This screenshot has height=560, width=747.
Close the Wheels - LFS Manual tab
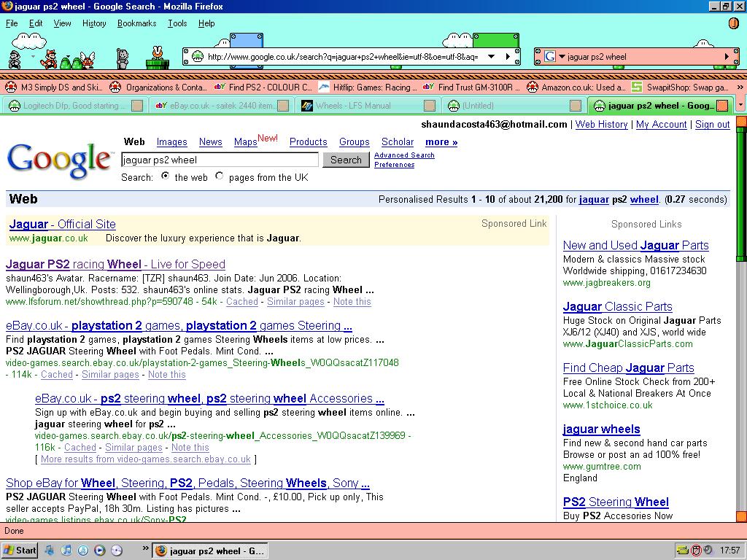[x=429, y=106]
